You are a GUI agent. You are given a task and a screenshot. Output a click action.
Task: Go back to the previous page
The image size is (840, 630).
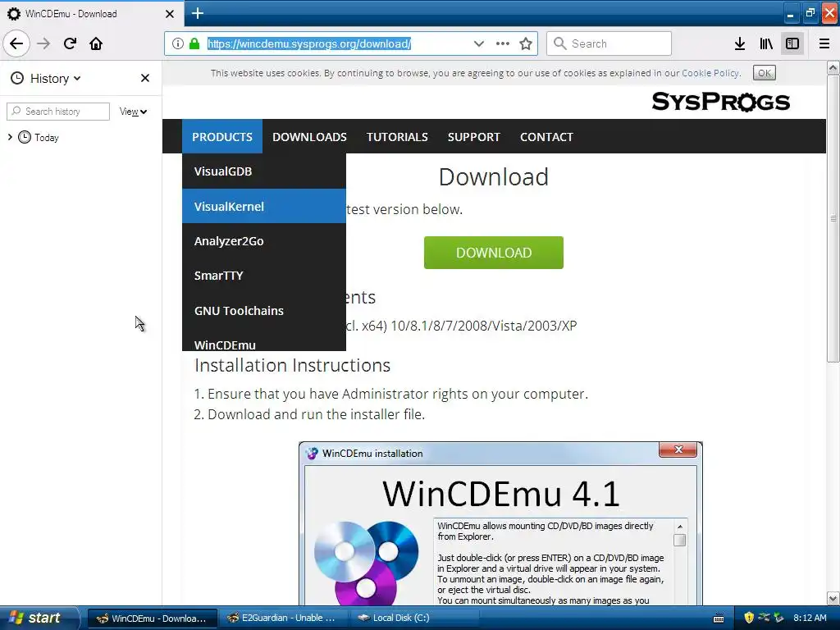click(16, 43)
